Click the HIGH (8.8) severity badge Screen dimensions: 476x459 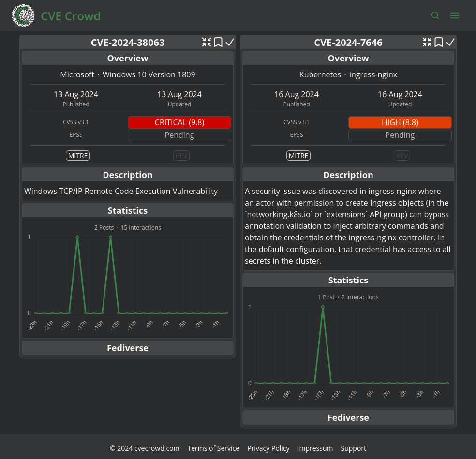400,122
